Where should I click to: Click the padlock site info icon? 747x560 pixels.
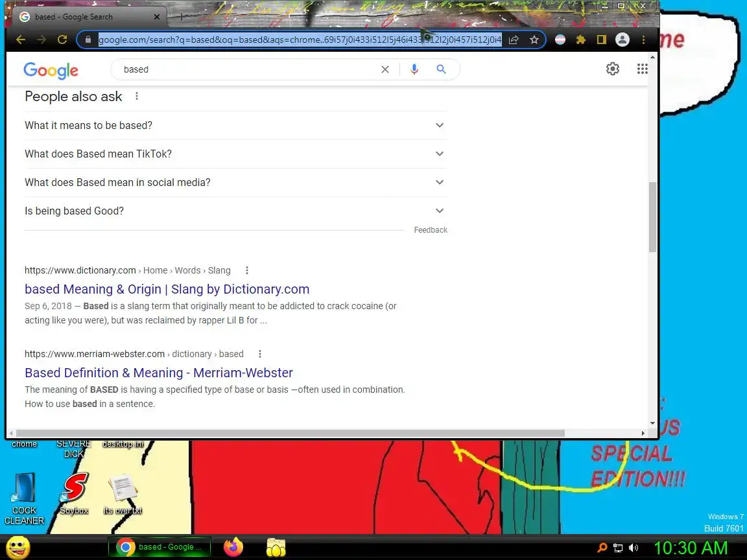(x=88, y=40)
